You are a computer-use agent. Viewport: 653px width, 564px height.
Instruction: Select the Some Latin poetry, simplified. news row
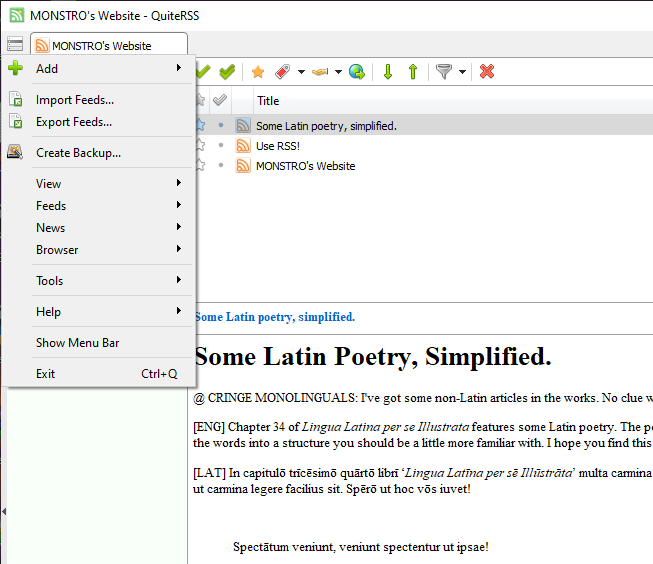(x=424, y=125)
